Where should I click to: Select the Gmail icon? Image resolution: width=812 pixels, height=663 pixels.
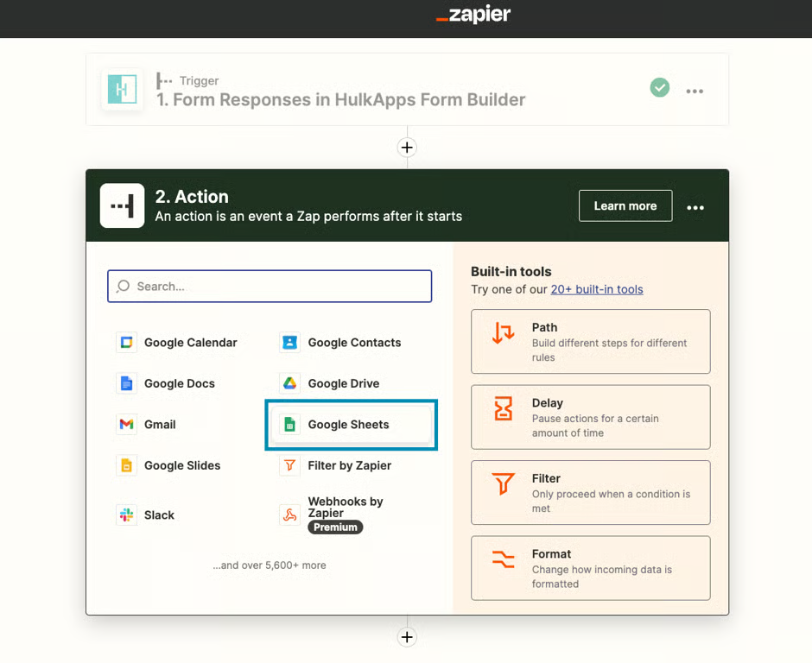pos(126,425)
